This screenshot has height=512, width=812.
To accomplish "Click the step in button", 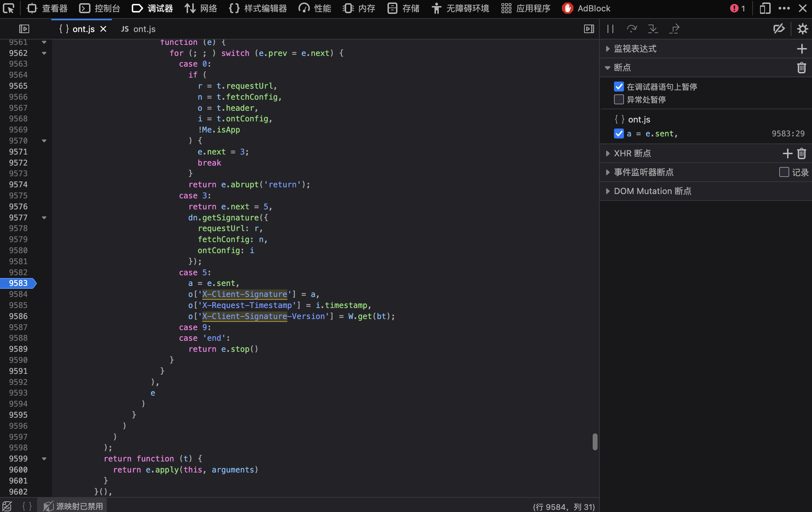I will (653, 29).
